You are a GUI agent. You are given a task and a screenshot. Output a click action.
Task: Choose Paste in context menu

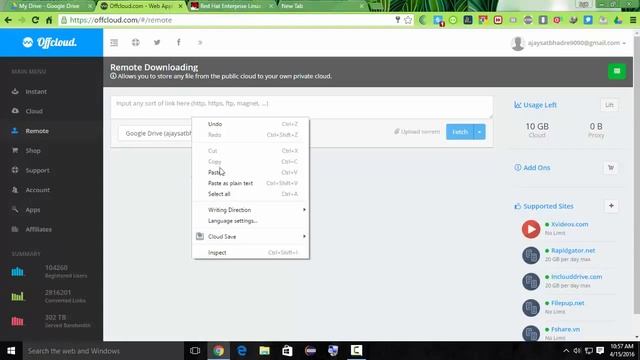251,172
